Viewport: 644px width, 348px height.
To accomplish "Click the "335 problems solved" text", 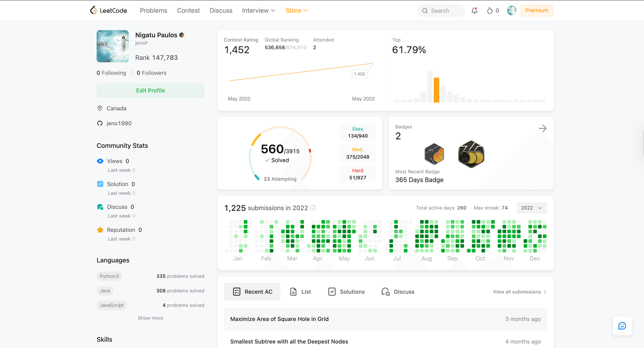I will coord(180,276).
